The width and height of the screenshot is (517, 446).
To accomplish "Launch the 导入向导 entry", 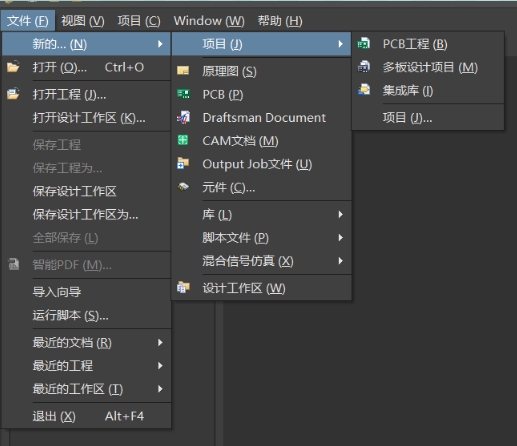I will pos(86,292).
